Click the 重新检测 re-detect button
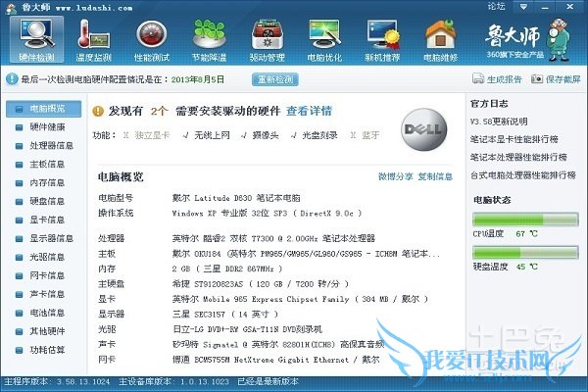The image size is (588, 392). point(275,79)
